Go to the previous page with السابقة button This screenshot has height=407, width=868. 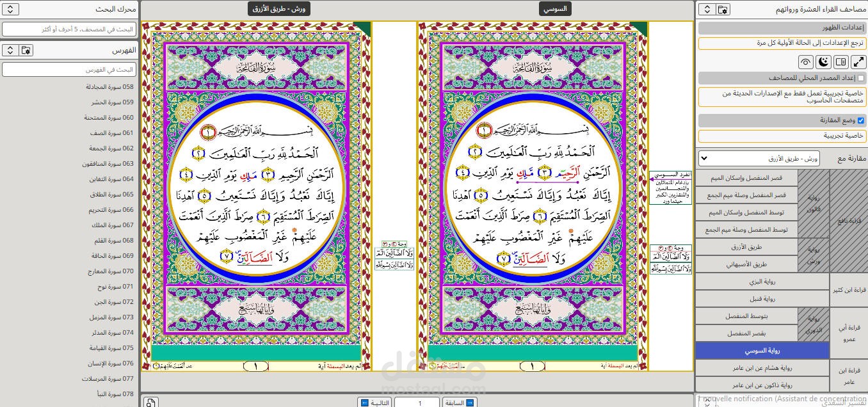pyautogui.click(x=459, y=403)
